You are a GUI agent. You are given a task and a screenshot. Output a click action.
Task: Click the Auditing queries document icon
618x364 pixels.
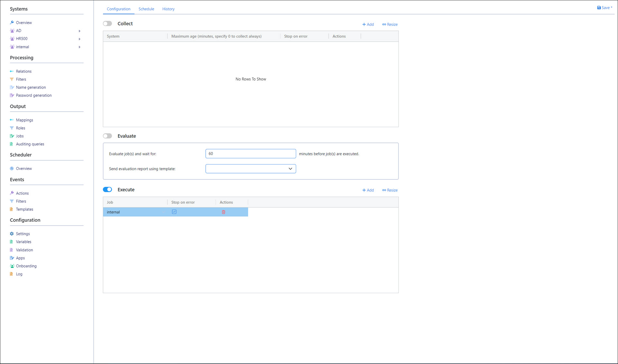click(x=12, y=144)
